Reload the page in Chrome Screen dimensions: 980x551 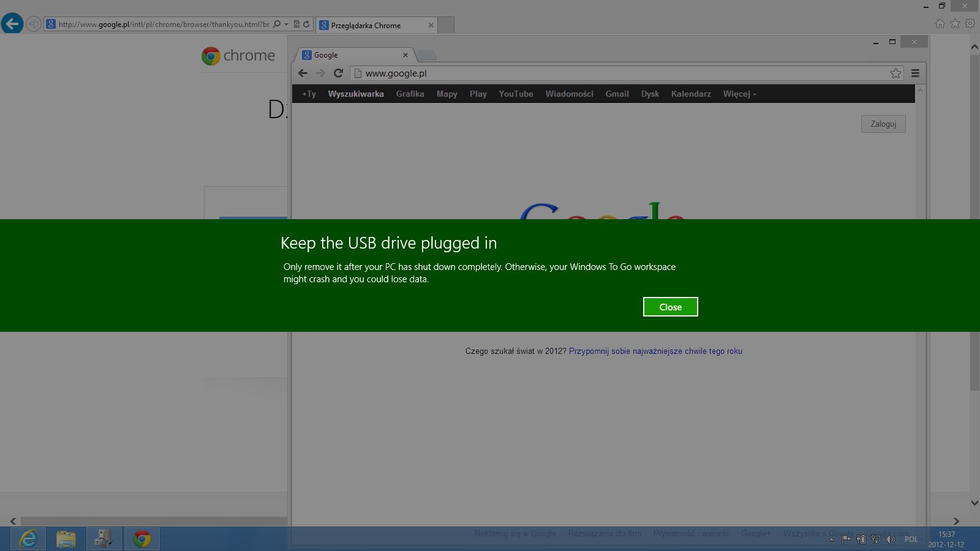coord(338,73)
